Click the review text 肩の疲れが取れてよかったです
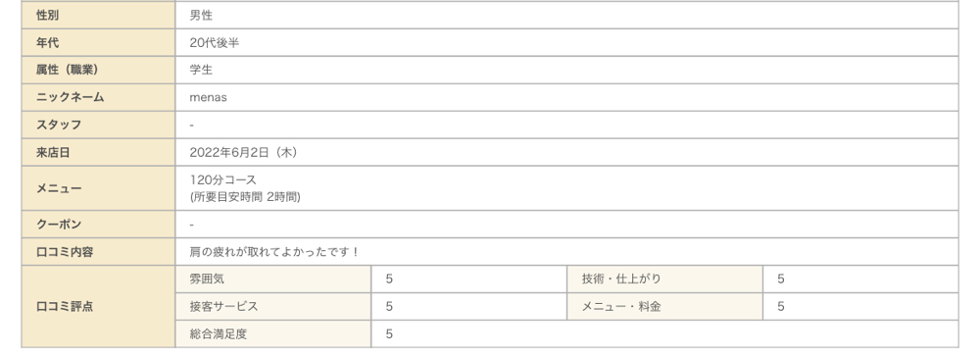 coord(271,252)
